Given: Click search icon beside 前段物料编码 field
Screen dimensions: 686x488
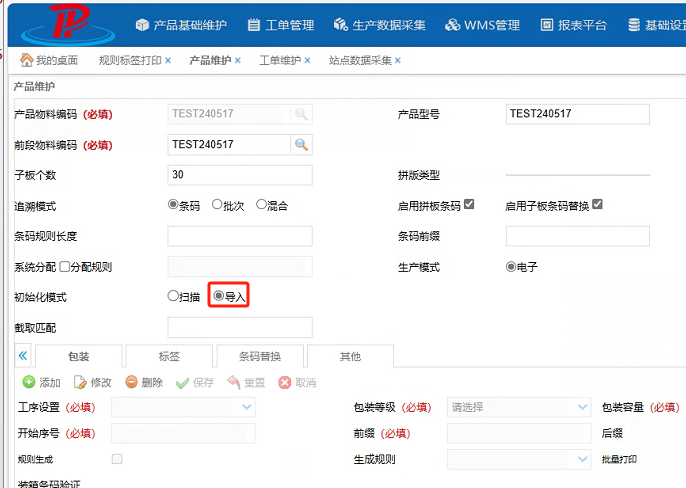Looking at the screenshot, I should coord(301,145).
